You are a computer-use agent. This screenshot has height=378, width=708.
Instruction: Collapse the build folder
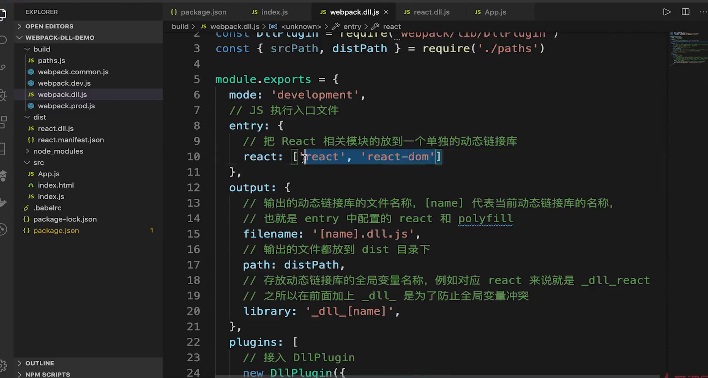42,49
